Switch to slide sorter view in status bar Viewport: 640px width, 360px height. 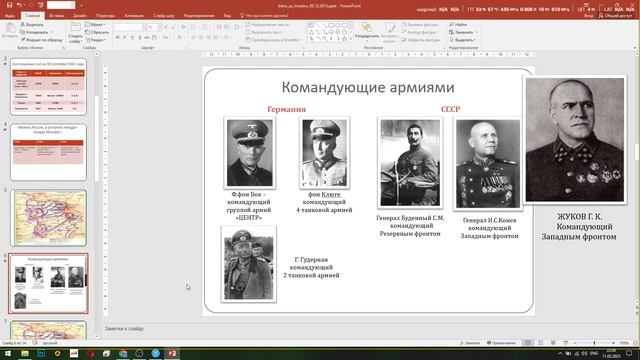[540, 343]
